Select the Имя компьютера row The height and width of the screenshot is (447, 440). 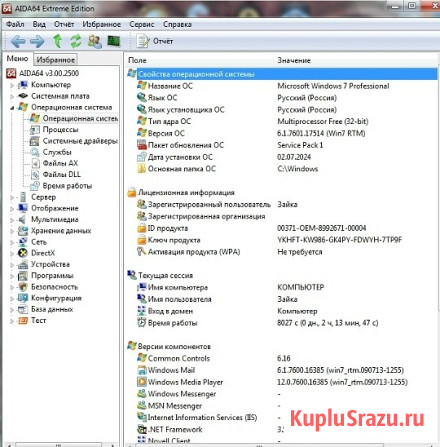click(282, 287)
